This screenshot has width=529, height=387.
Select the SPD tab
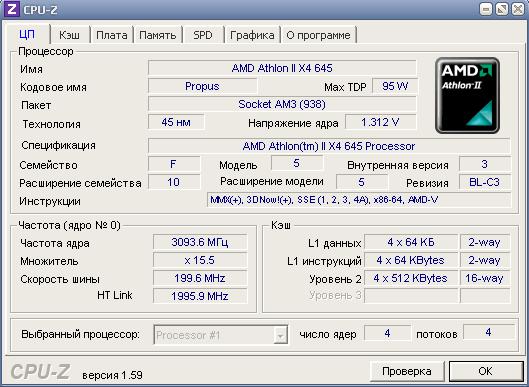(x=203, y=35)
